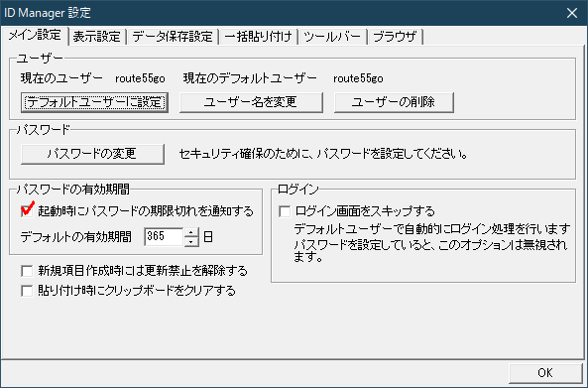Switch to the メイン設定 tab
The height and width of the screenshot is (388, 588).
(35, 36)
